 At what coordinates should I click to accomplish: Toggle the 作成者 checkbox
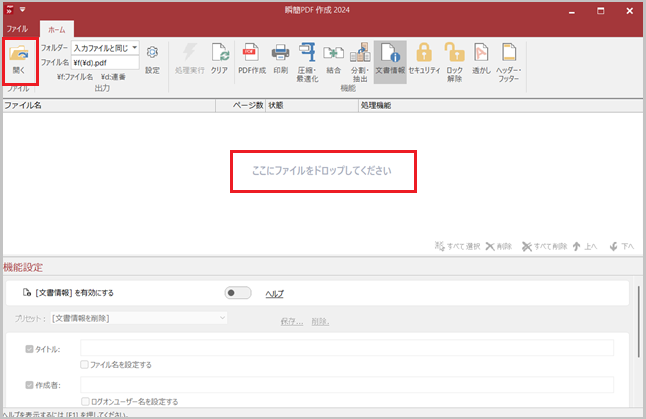[29, 385]
